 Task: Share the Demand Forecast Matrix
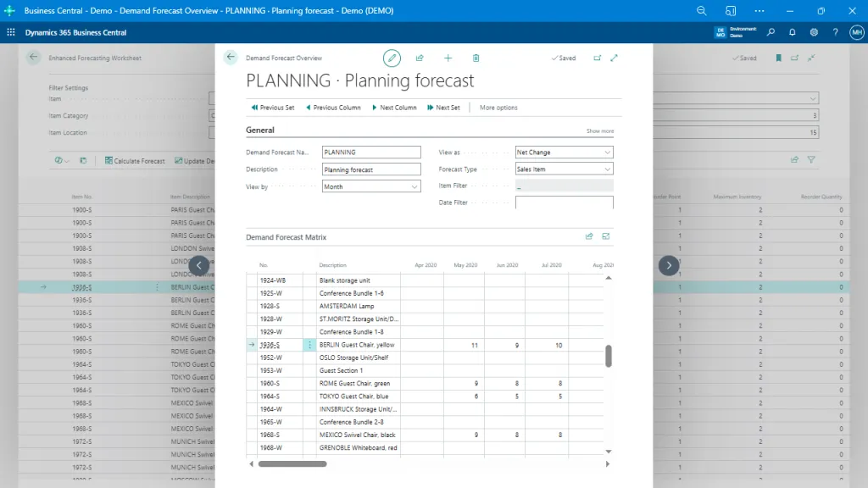click(x=588, y=237)
